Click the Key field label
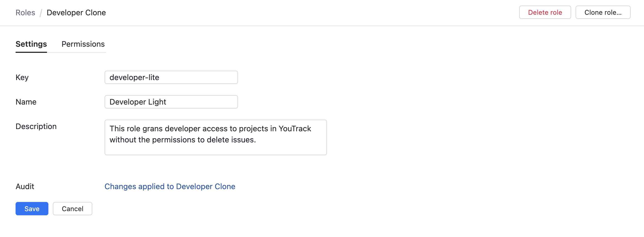The width and height of the screenshot is (644, 237). coord(22,78)
